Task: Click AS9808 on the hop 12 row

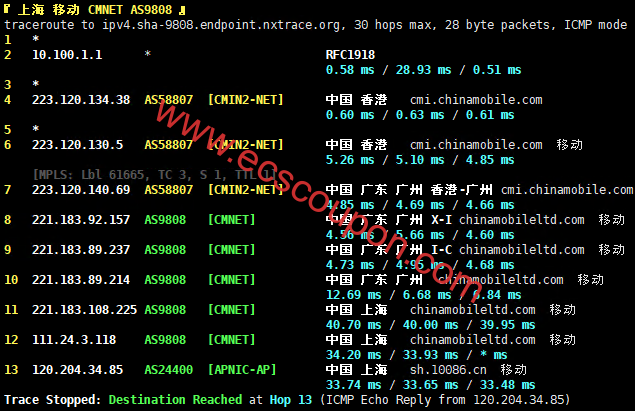Action: click(165, 339)
